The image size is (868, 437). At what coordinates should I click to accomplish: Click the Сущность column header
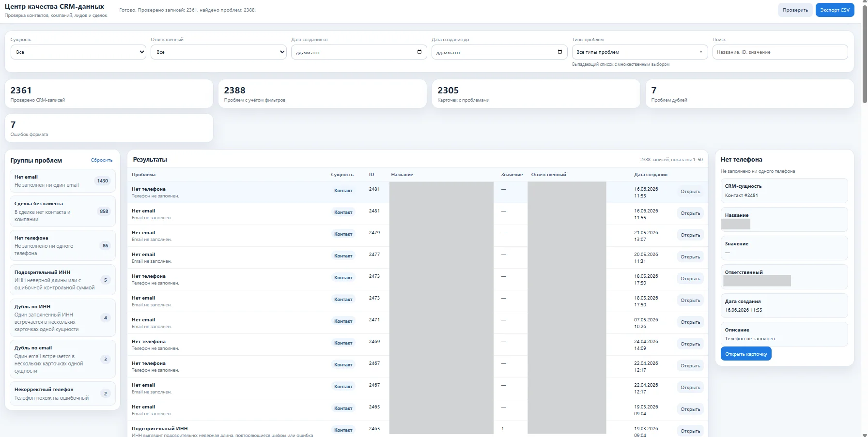(342, 175)
